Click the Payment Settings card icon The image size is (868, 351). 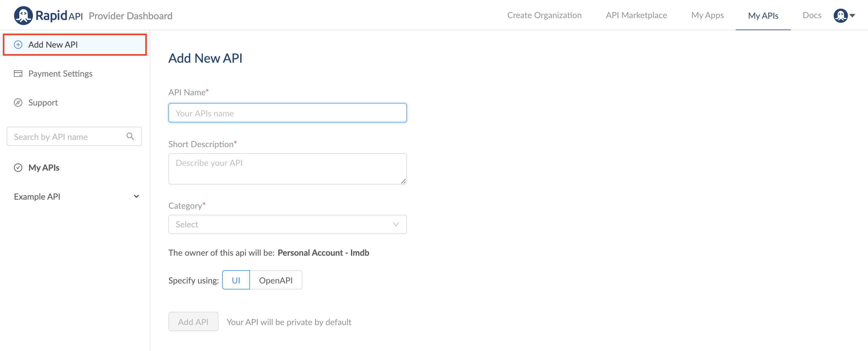[x=18, y=73]
